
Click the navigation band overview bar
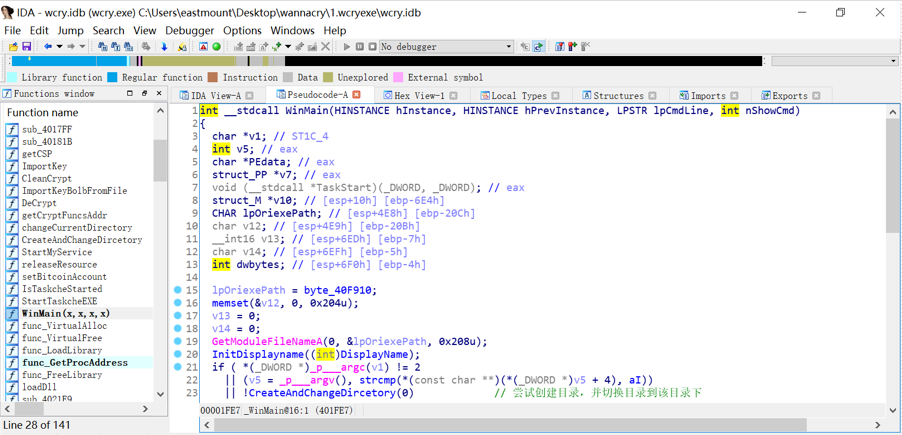[385, 61]
